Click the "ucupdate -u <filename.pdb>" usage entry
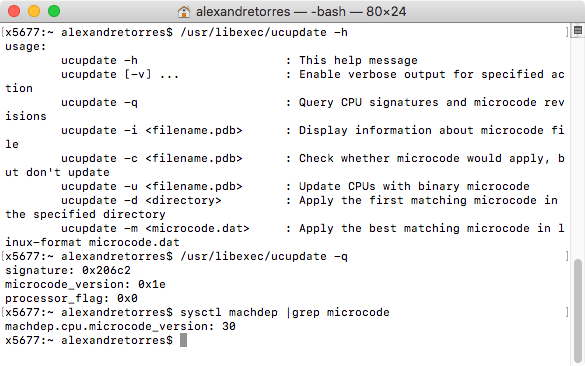 (x=151, y=186)
